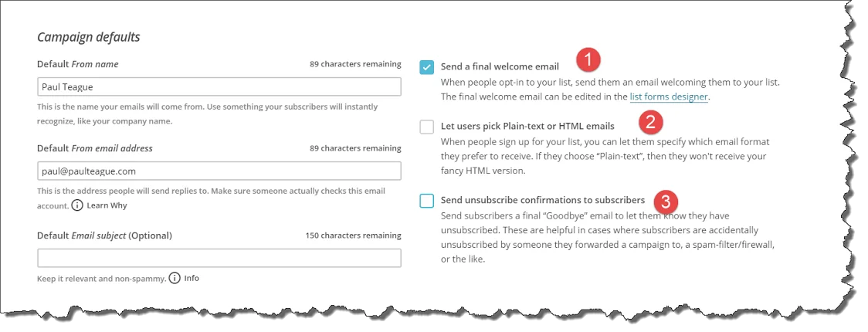The image size is (868, 332).
Task: Click the Let users pick Plain-text or HTML label
Action: [527, 126]
